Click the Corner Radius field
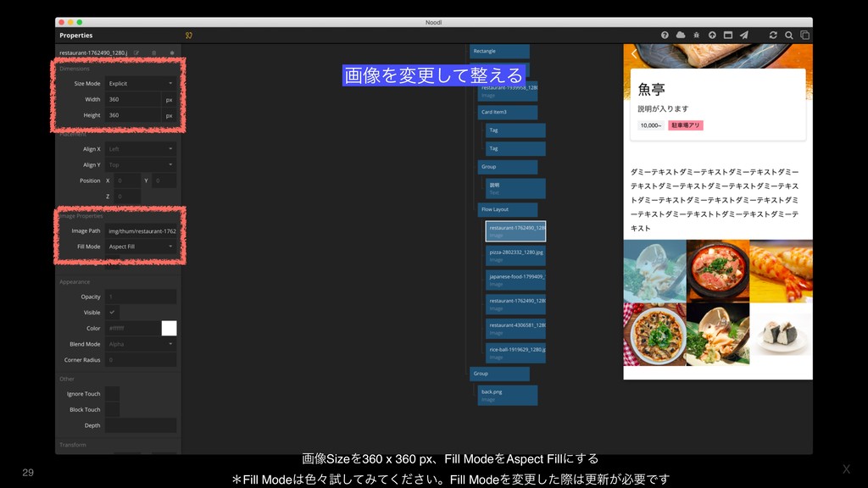This screenshot has height=488, width=868. (x=141, y=360)
